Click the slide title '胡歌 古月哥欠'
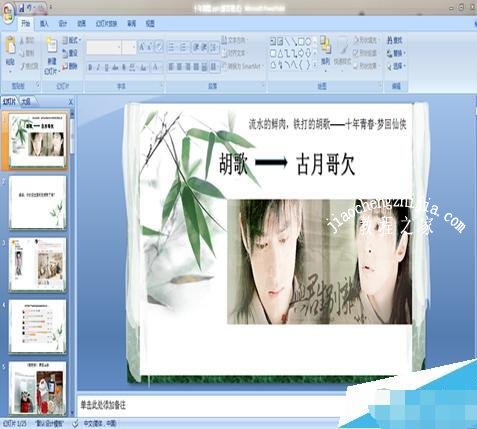The width and height of the screenshot is (477, 429). pyautogui.click(x=287, y=164)
